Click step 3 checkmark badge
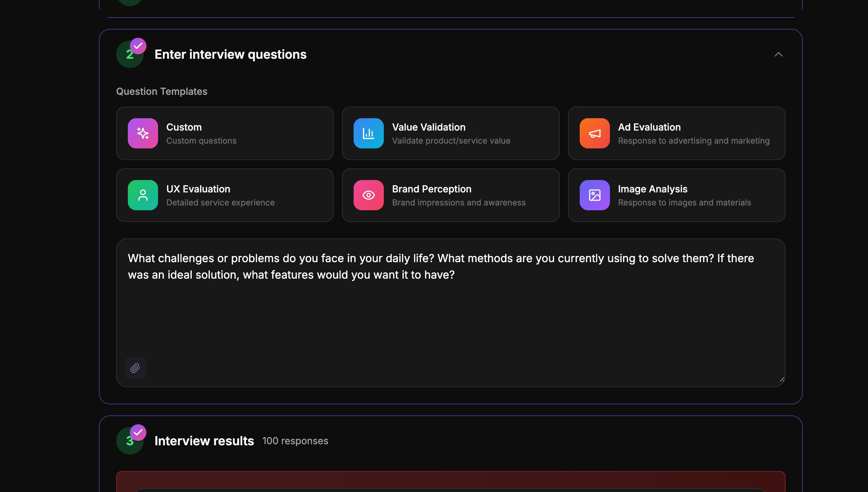Screen dimensions: 868x492 tap(138, 432)
